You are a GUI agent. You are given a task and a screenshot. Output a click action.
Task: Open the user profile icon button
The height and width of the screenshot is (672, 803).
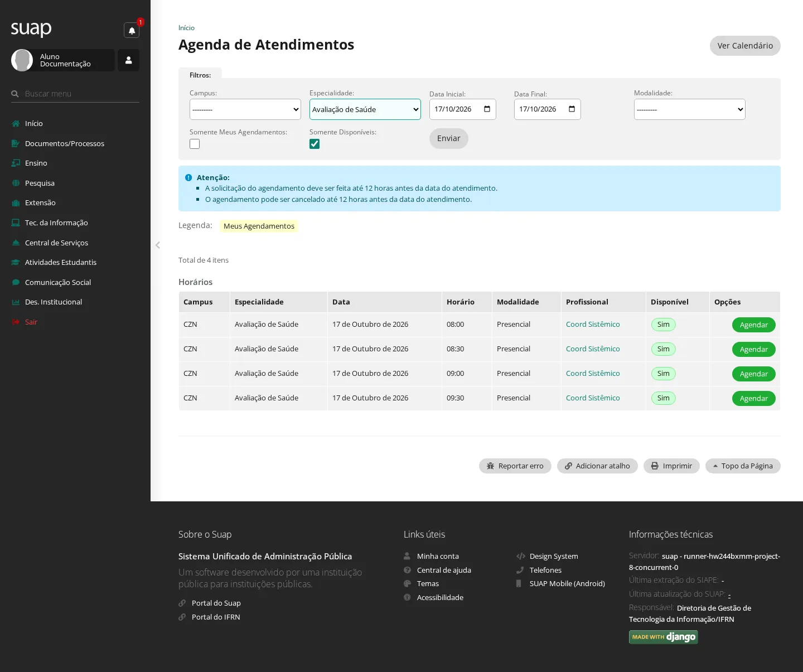128,60
